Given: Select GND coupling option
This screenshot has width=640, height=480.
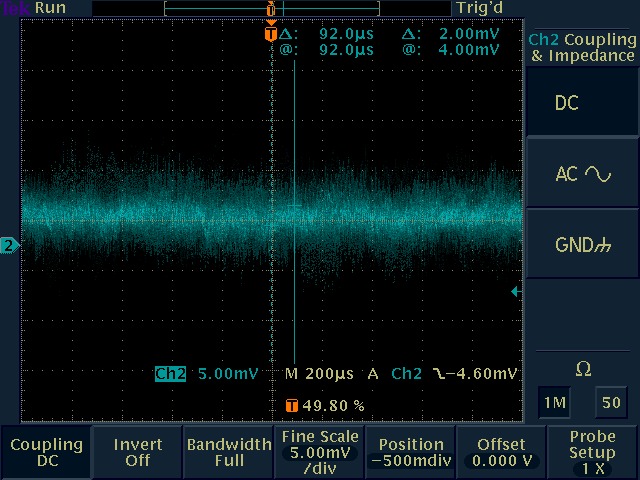Looking at the screenshot, I should pyautogui.click(x=582, y=245).
